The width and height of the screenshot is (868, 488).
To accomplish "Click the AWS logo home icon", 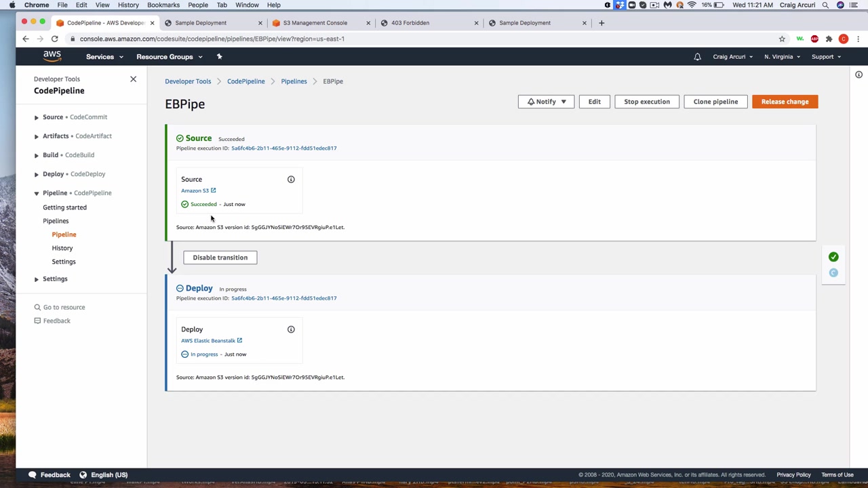I will (52, 56).
